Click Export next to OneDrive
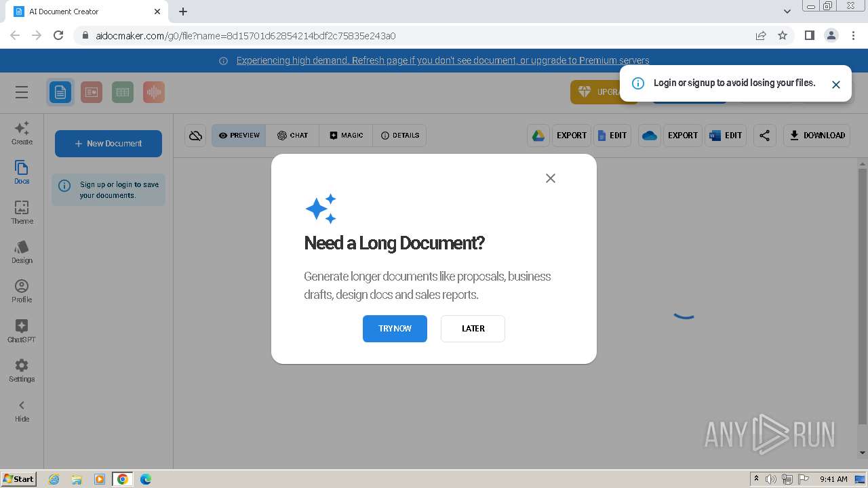This screenshot has width=868, height=488. click(683, 136)
